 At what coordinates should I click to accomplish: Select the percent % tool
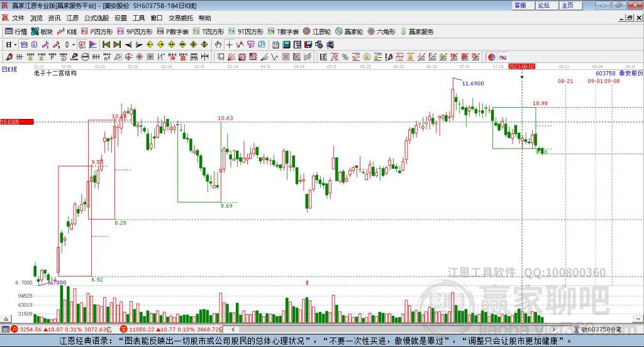pos(345,57)
